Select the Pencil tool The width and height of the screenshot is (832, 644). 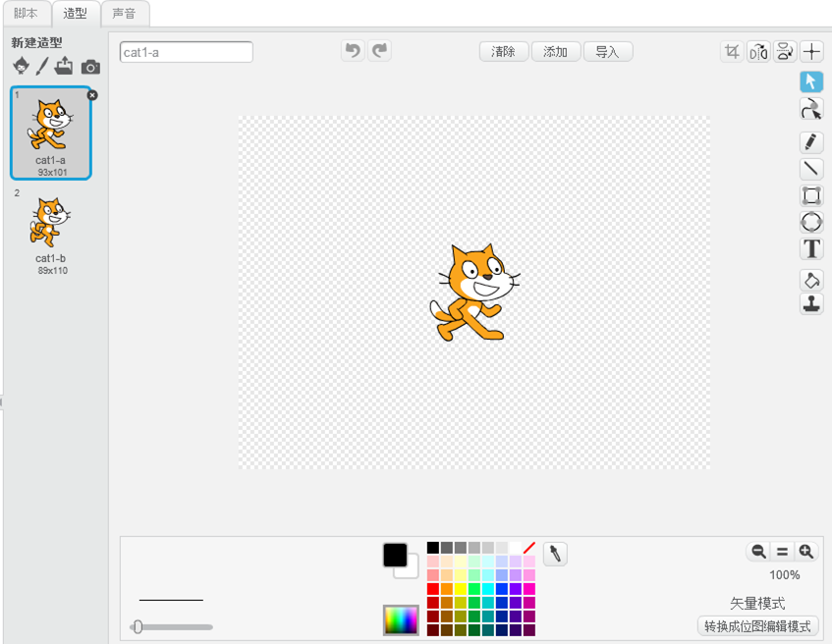pos(811,142)
